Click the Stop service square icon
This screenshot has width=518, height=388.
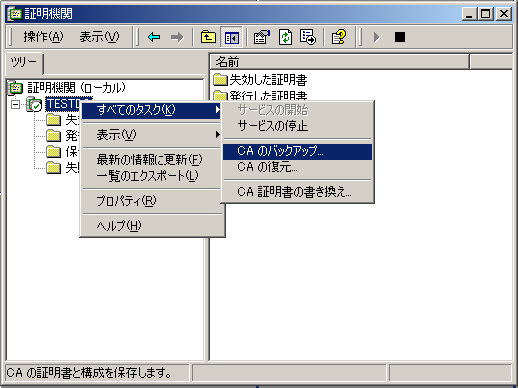tap(400, 37)
